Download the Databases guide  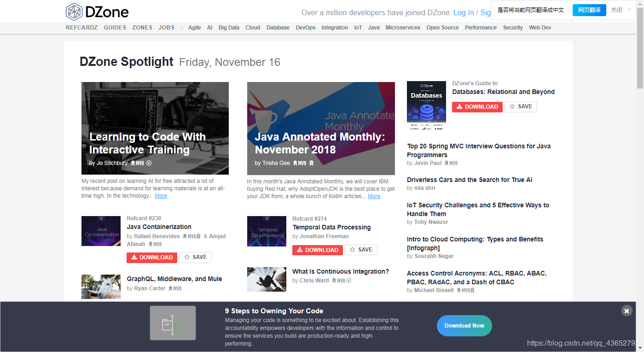477,107
